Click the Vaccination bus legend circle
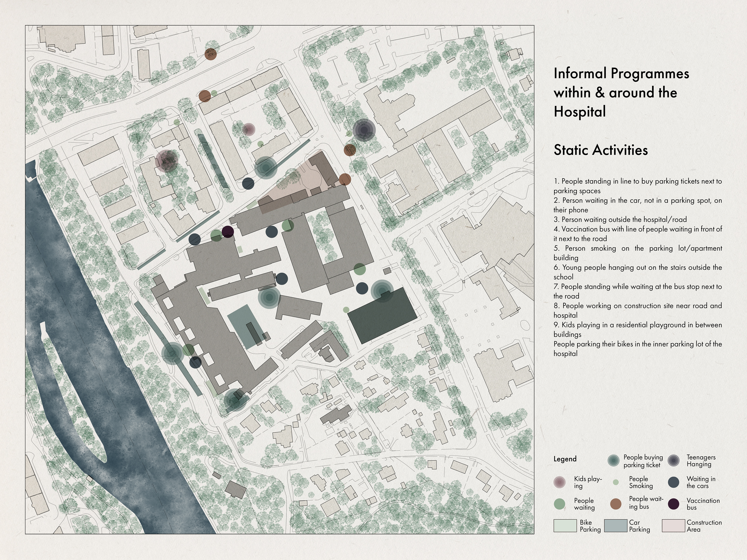Screen dimensions: 747x560 coord(673,504)
